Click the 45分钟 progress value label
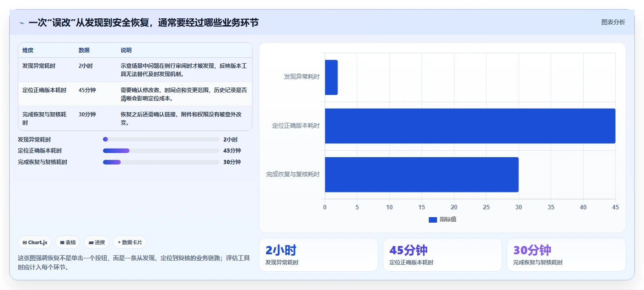 click(232, 151)
